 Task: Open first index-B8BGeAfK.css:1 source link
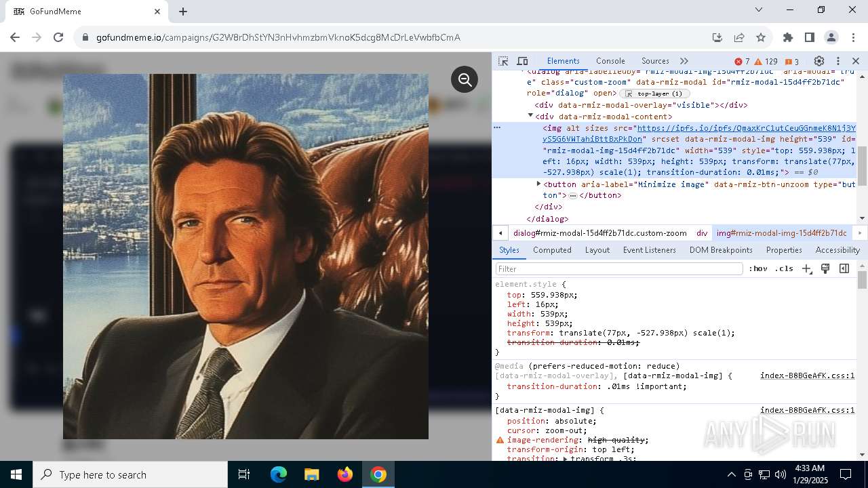(x=807, y=375)
